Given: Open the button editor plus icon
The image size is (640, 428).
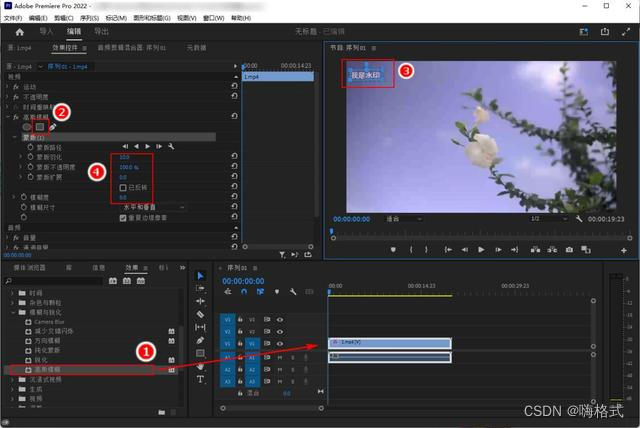Looking at the screenshot, I should click(624, 250).
